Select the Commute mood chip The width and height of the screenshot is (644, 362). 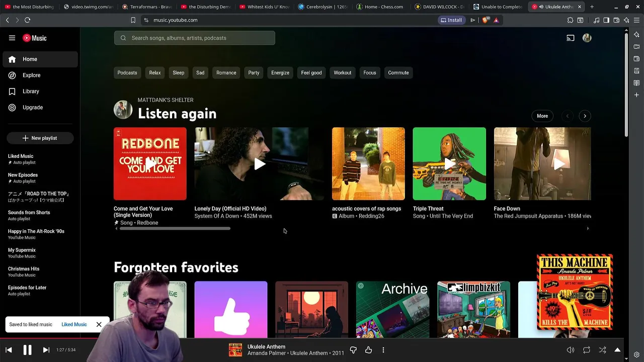398,72
